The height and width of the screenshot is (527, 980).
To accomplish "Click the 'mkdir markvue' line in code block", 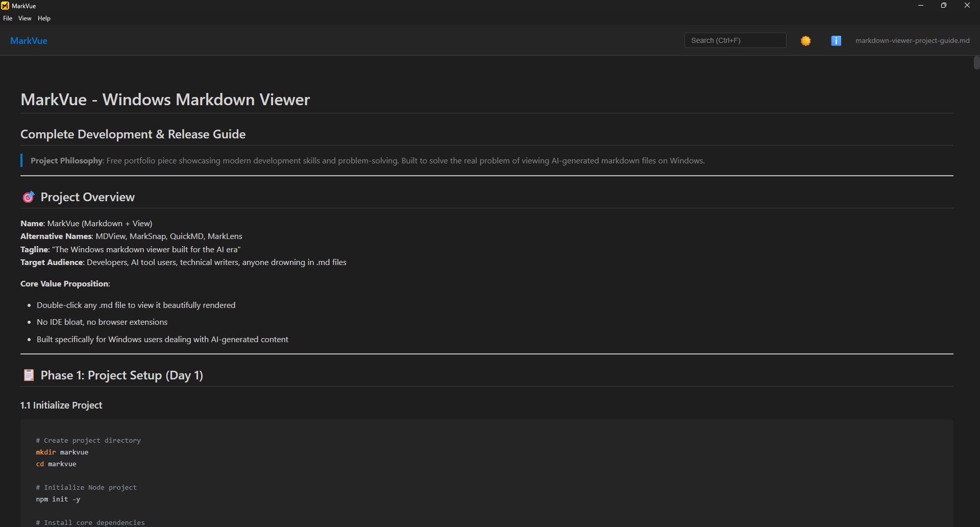I will [x=62, y=452].
